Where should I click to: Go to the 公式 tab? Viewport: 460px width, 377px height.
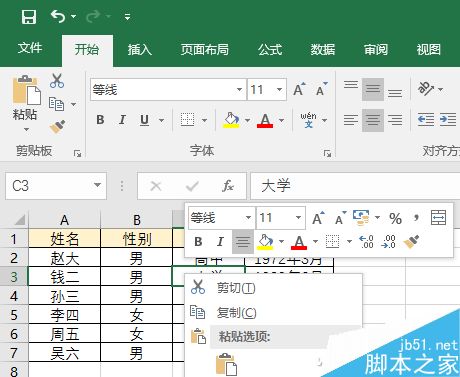click(270, 50)
